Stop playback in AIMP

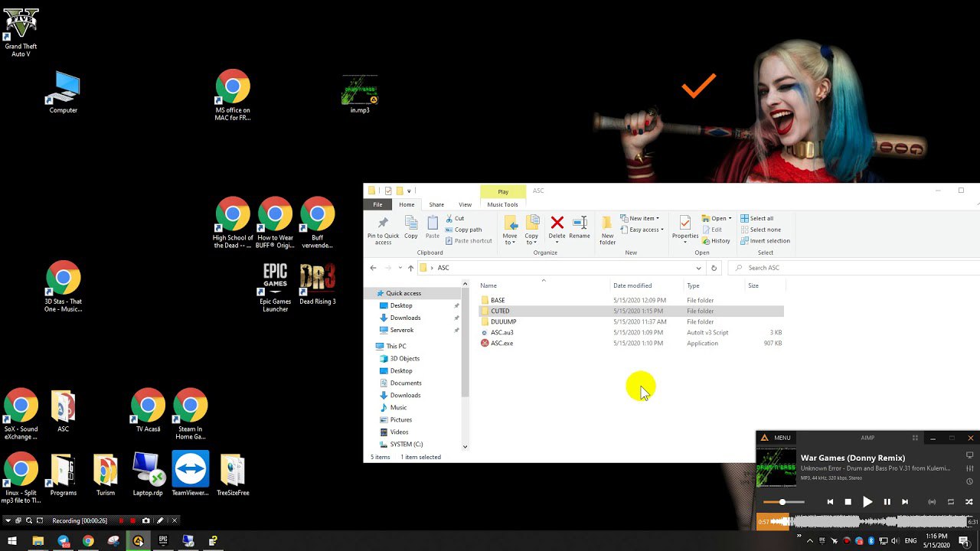pyautogui.click(x=848, y=502)
